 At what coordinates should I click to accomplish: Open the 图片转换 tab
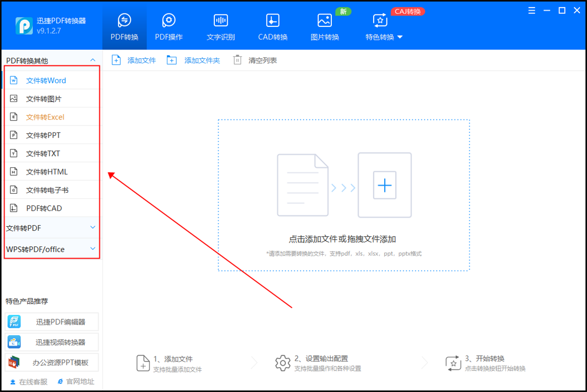(x=324, y=27)
